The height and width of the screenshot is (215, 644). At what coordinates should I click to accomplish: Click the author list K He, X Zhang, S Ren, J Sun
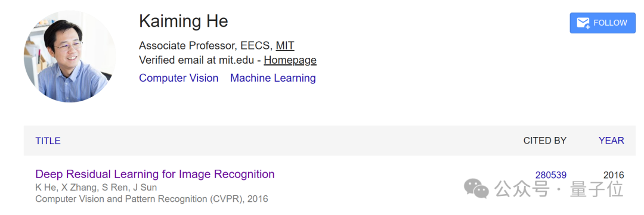[96, 188]
